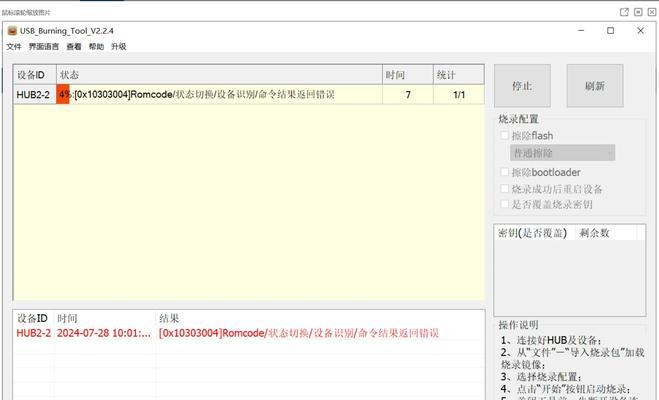Click the 统计 column header
The height and width of the screenshot is (400, 659).
[x=459, y=75]
